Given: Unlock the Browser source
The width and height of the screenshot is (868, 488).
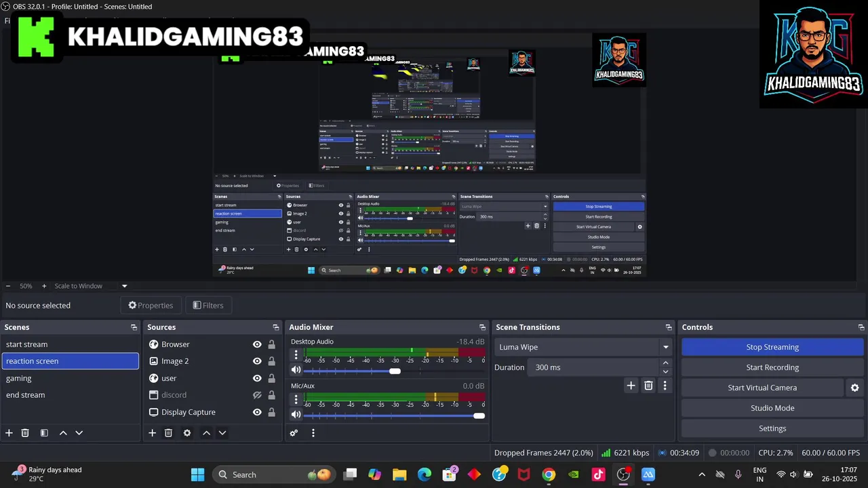Looking at the screenshot, I should click(271, 344).
